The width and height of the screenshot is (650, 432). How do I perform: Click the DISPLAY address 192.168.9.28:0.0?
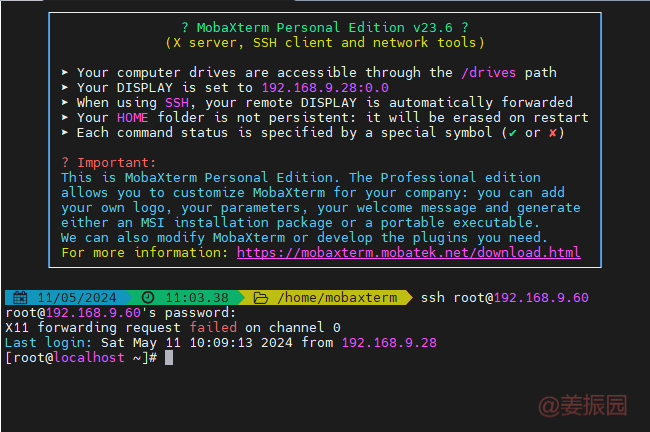coord(325,87)
